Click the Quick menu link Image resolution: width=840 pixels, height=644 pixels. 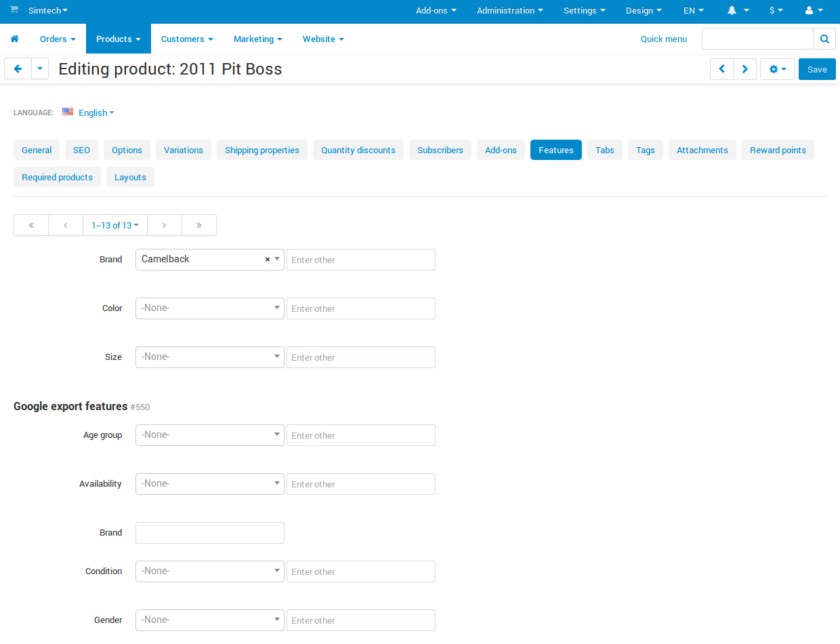(664, 39)
